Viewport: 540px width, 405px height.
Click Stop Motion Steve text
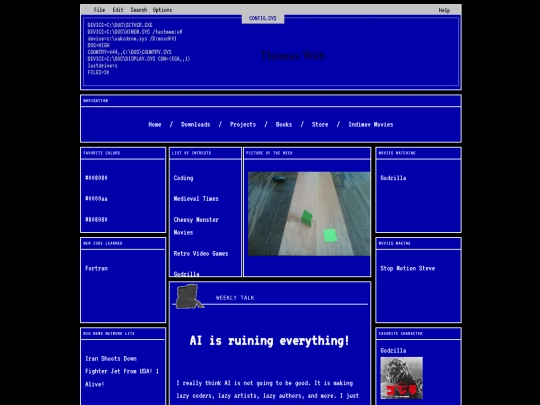click(x=408, y=268)
